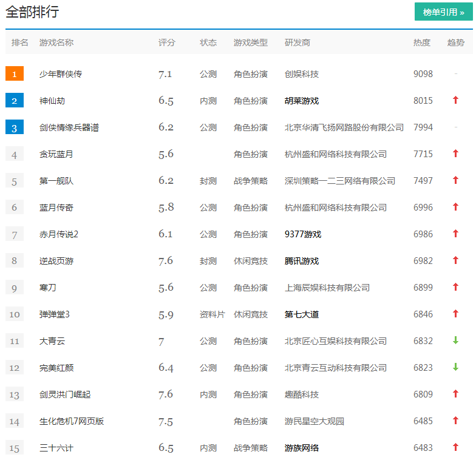
Task: Open game 完美红颜
Action: click(56, 368)
